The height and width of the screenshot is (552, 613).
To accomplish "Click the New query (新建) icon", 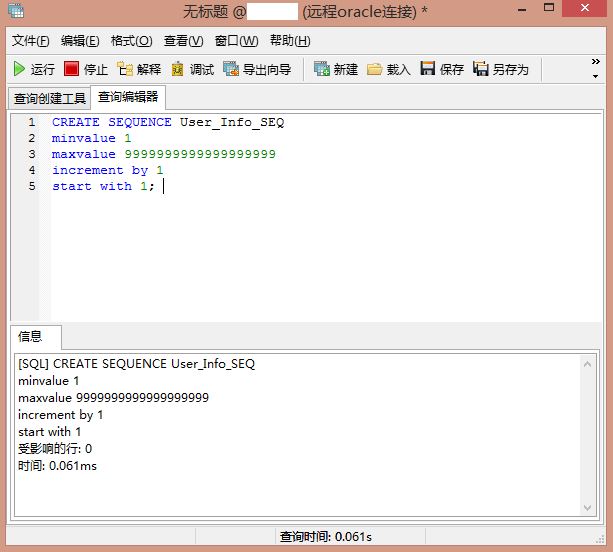I will pos(322,69).
